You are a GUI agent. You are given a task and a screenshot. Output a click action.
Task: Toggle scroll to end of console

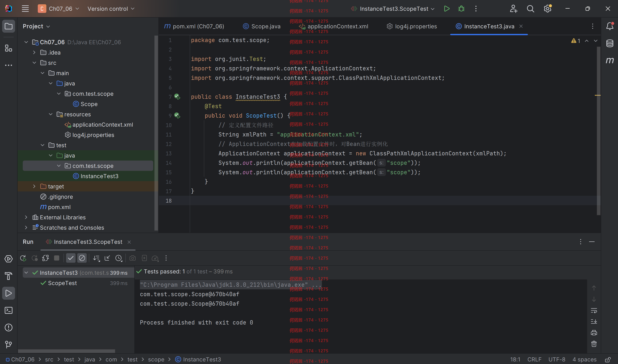(594, 322)
